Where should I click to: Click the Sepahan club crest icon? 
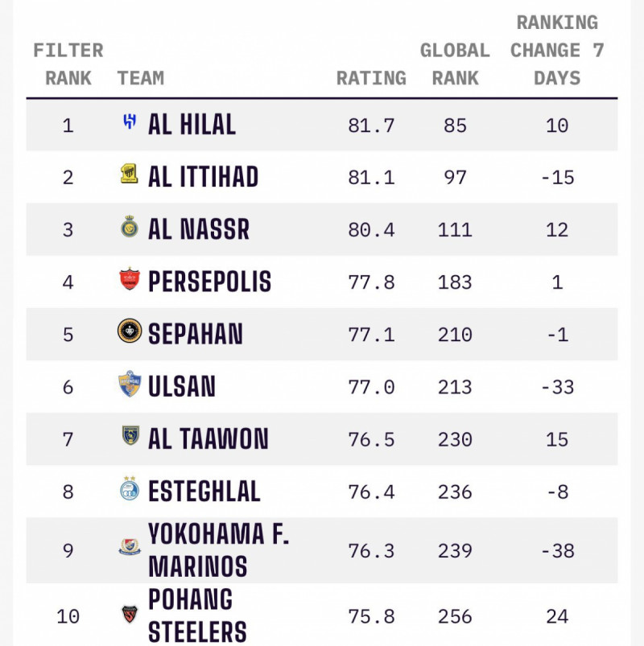pos(129,331)
